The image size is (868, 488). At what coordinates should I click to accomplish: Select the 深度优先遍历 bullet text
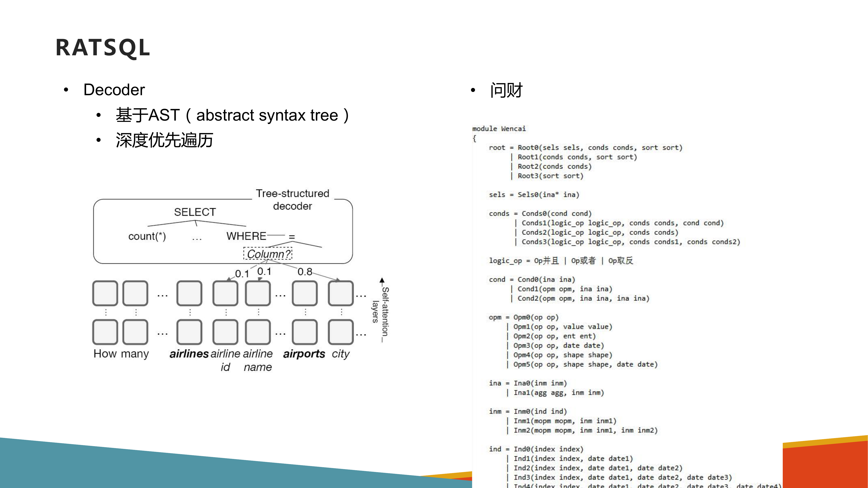pyautogui.click(x=164, y=140)
